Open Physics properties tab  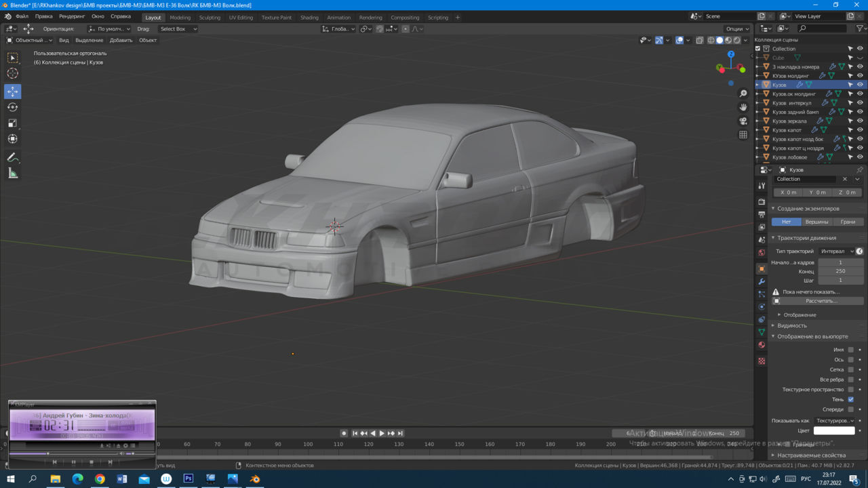tap(762, 307)
